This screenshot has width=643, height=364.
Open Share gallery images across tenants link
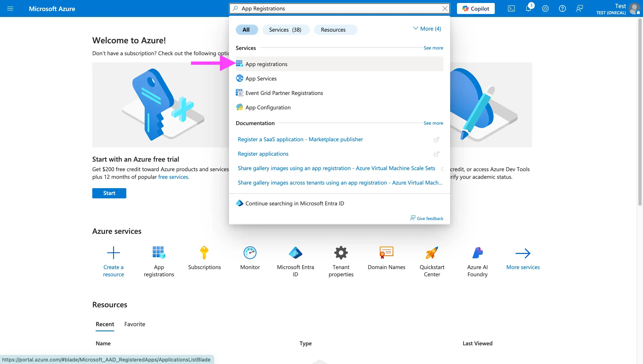pos(340,183)
